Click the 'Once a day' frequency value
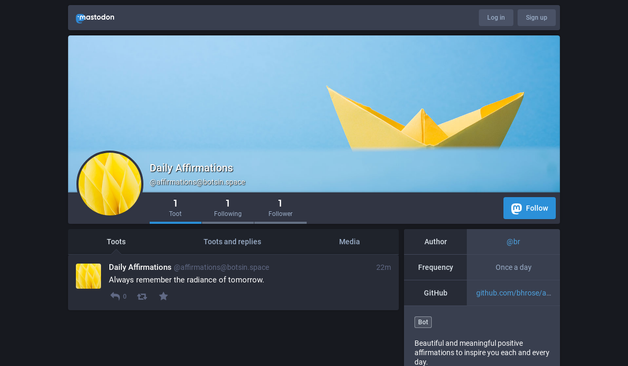The height and width of the screenshot is (366, 628). [513, 267]
